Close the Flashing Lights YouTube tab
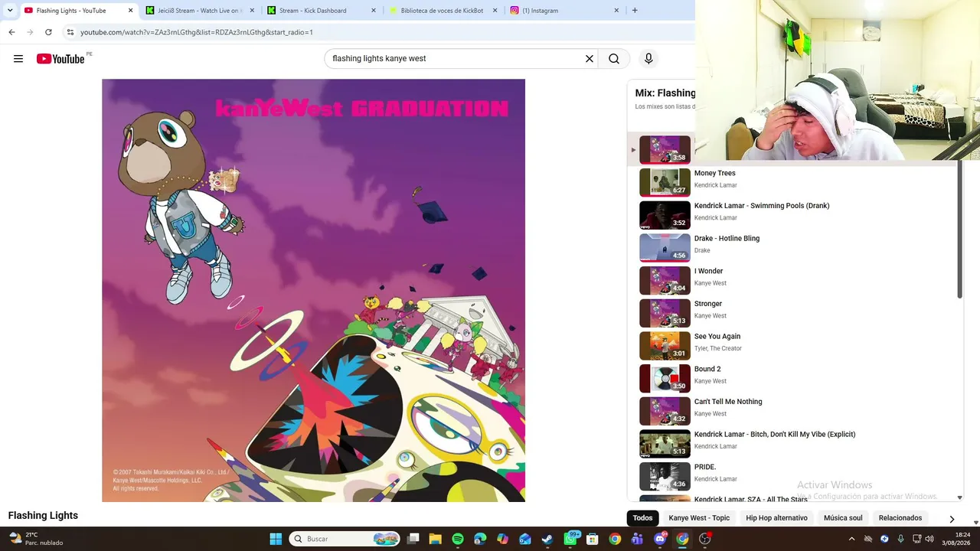980x551 pixels. 130,11
